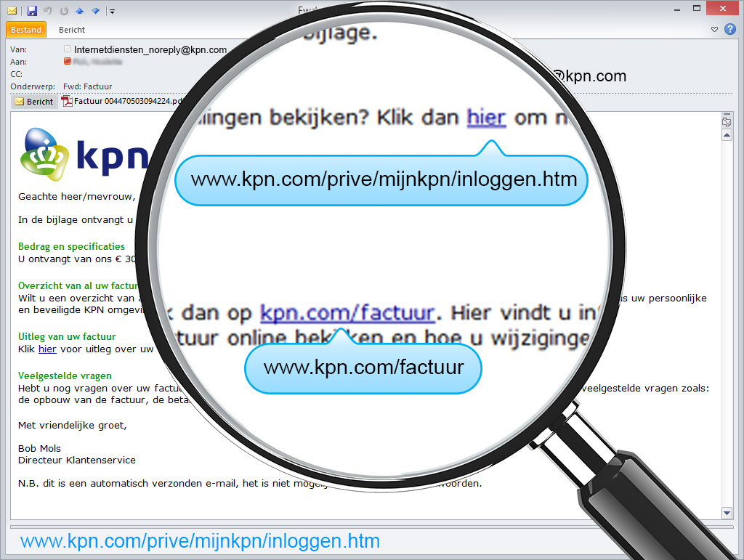Click 'Directeur Klantenservice' signature line
The image size is (744, 560).
(77, 460)
